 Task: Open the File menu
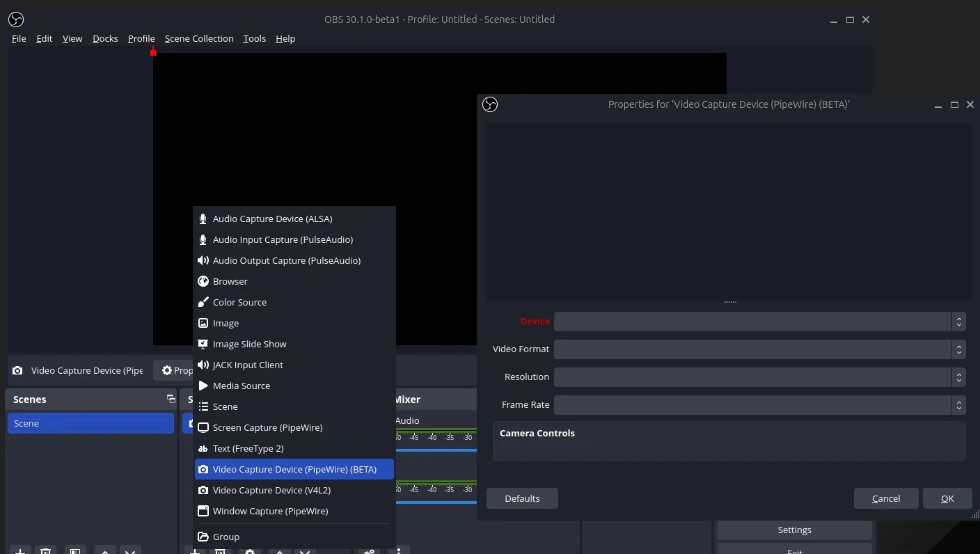click(19, 38)
